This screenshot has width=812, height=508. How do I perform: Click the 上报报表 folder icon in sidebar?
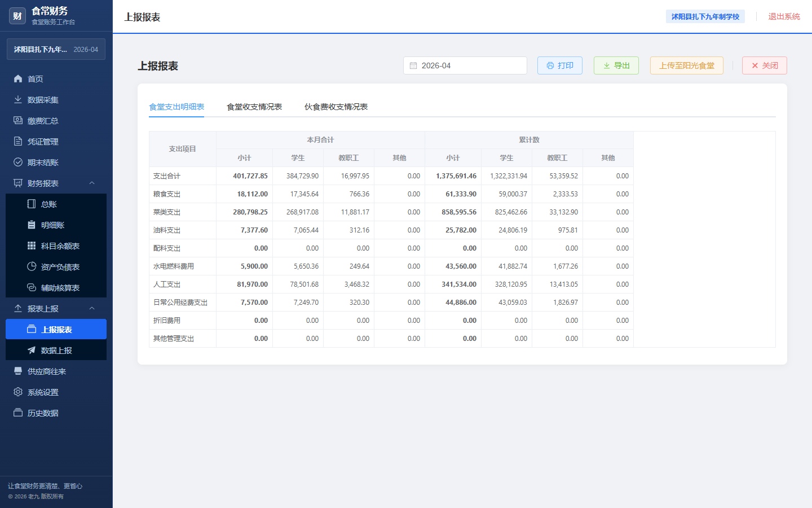pyautogui.click(x=32, y=329)
